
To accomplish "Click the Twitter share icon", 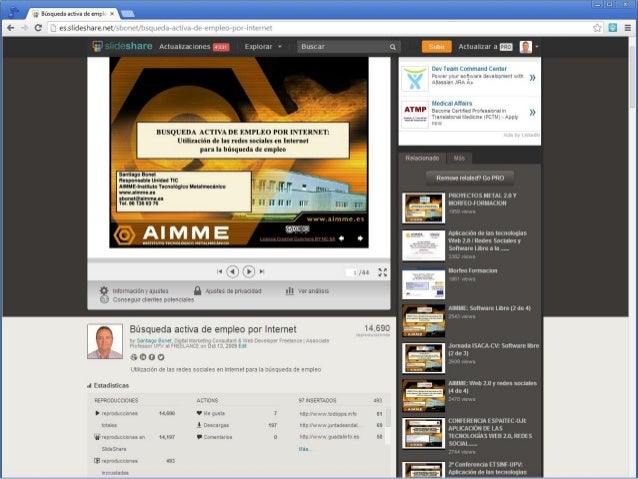I will 161,357.
